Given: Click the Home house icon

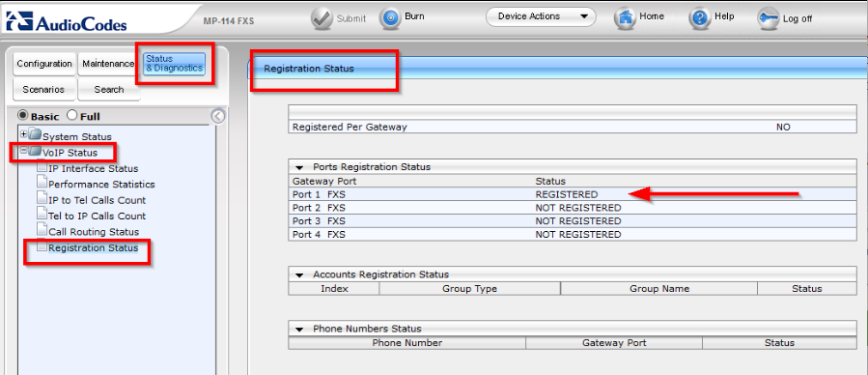Looking at the screenshot, I should [625, 18].
